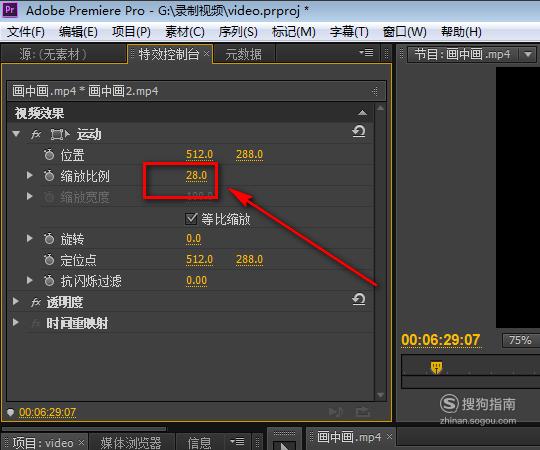Switch to the 媒体浏览器 tab
The width and height of the screenshot is (540, 450).
[131, 443]
